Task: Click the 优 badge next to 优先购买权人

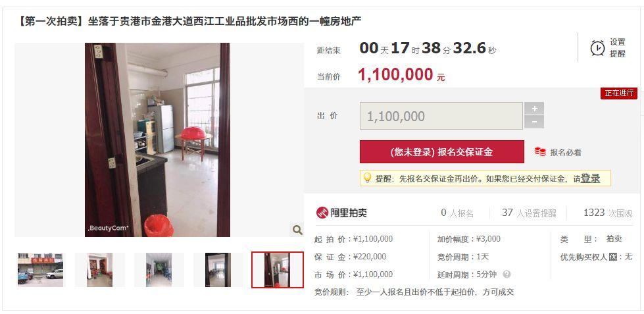Action: point(613,257)
